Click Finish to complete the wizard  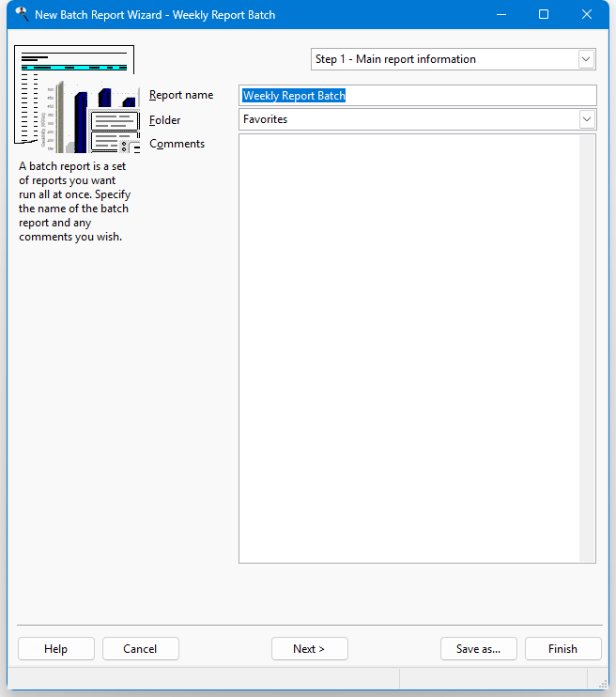(562, 649)
